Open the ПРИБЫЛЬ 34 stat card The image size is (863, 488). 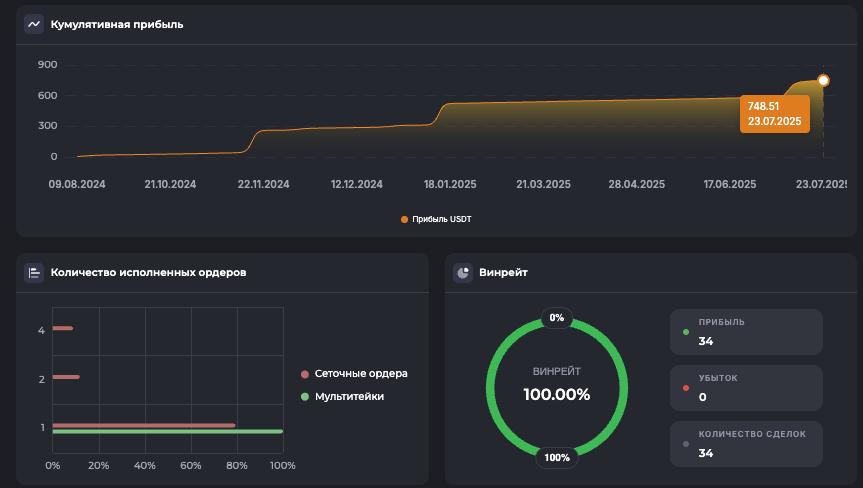[746, 332]
